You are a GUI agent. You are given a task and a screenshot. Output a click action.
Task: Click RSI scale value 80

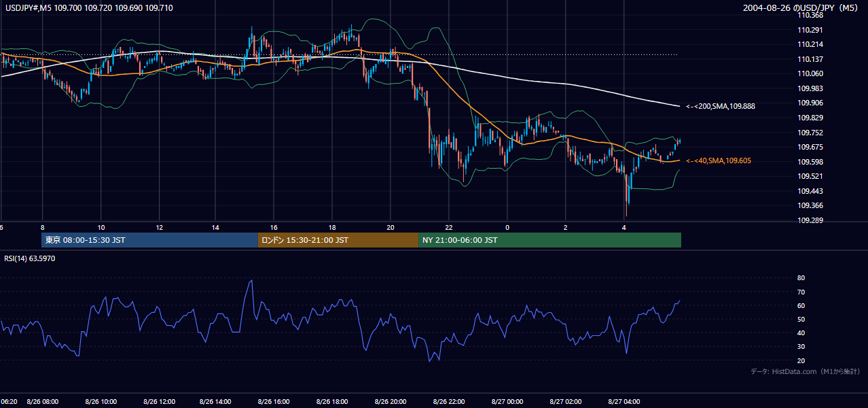pyautogui.click(x=801, y=278)
